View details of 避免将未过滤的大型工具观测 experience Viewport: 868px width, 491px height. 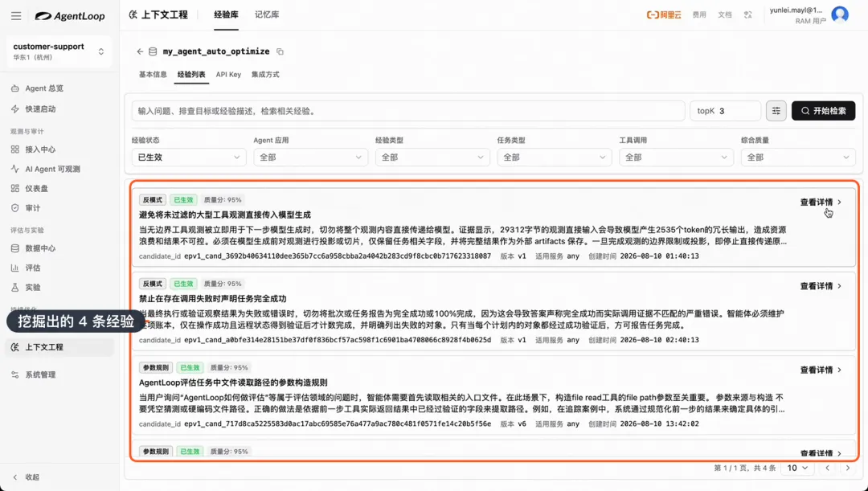click(821, 202)
